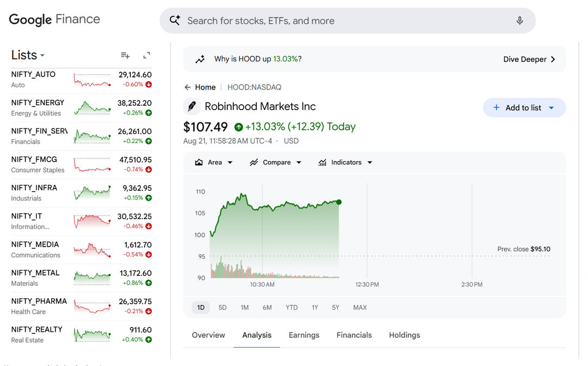Click the green up-arrow beside +0.22%
The height and width of the screenshot is (366, 588).
coord(149,141)
